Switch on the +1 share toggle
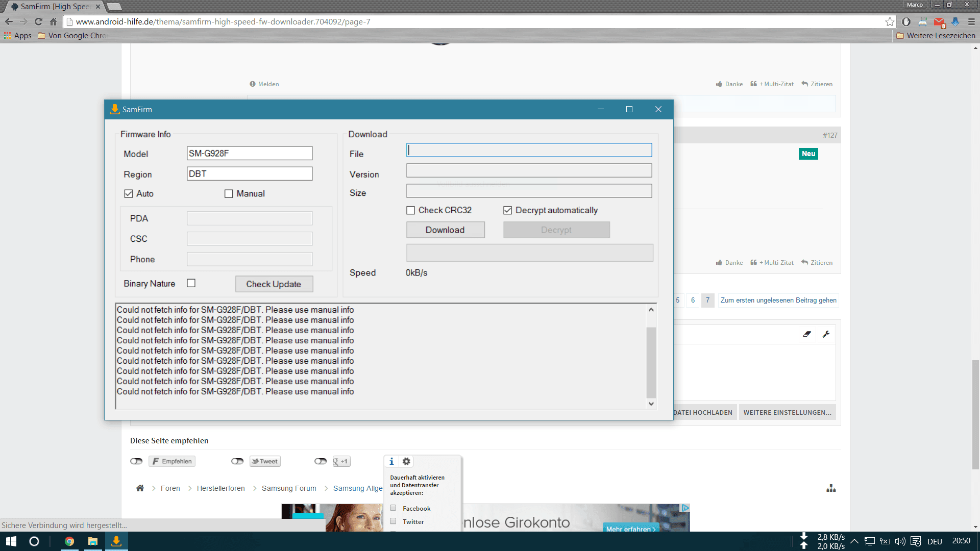 pyautogui.click(x=321, y=461)
